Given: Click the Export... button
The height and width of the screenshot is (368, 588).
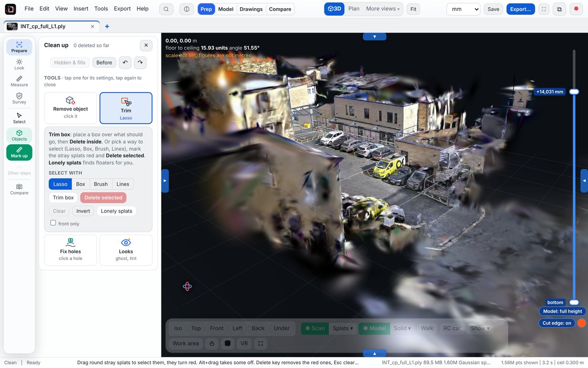Looking at the screenshot, I should pos(521,9).
